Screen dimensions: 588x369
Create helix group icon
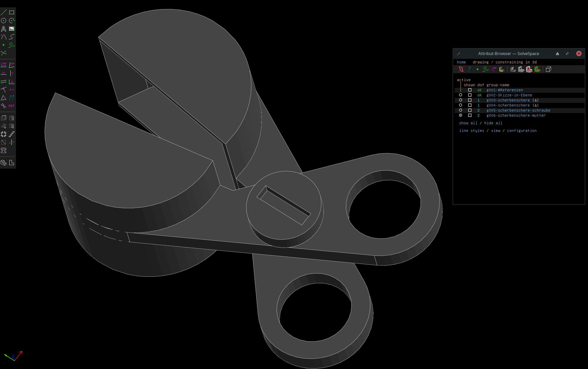tap(4, 126)
